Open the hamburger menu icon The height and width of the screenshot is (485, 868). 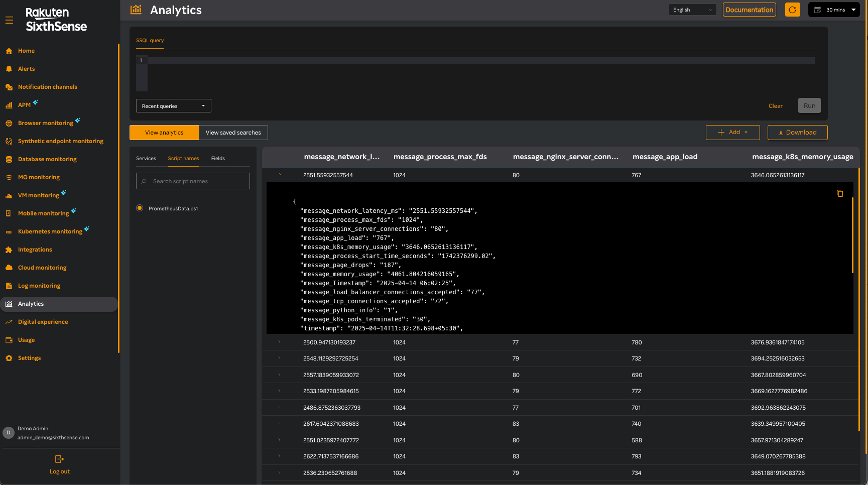9,20
